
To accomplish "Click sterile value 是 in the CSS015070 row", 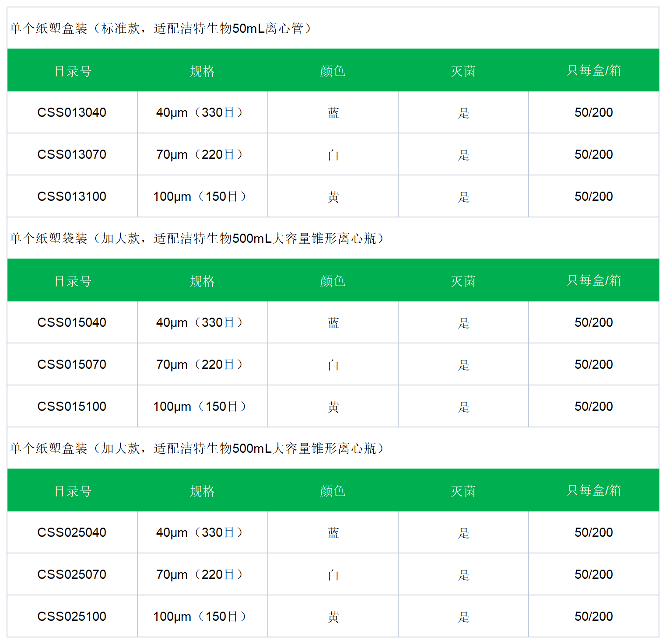I will coord(463,365).
